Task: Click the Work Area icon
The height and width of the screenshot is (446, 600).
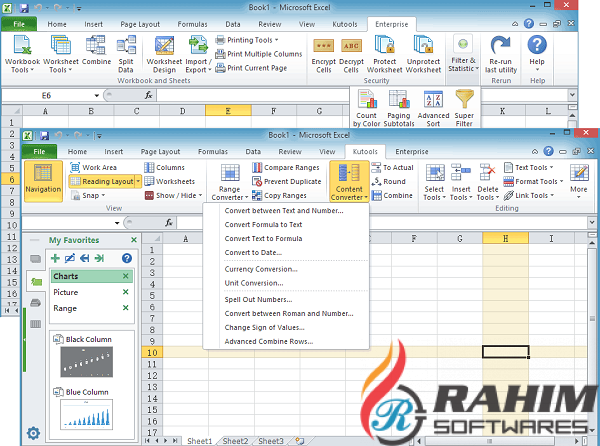Action: coord(93,168)
